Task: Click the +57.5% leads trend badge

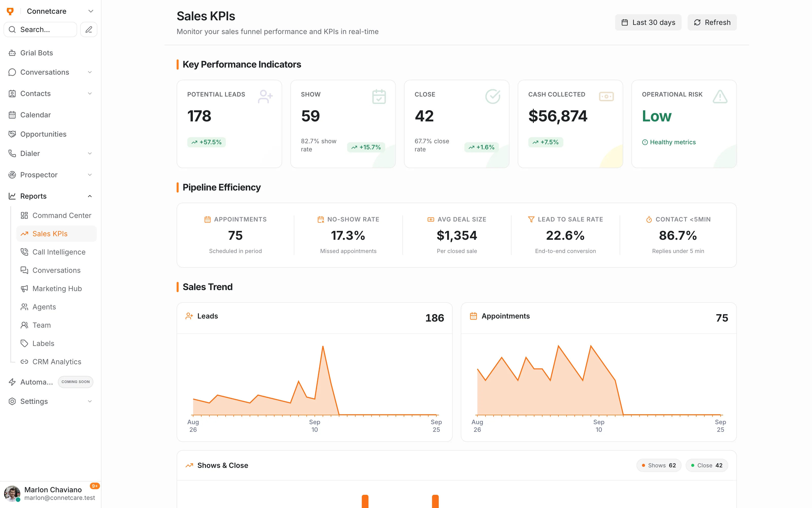Action: click(x=206, y=142)
